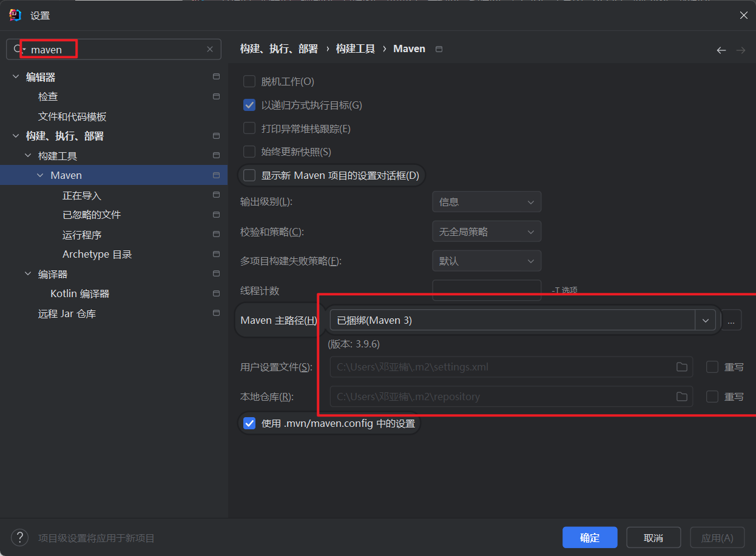Image resolution: width=756 pixels, height=556 pixels.
Task: Click the (版本: 3.9.6) version text
Action: (x=354, y=344)
